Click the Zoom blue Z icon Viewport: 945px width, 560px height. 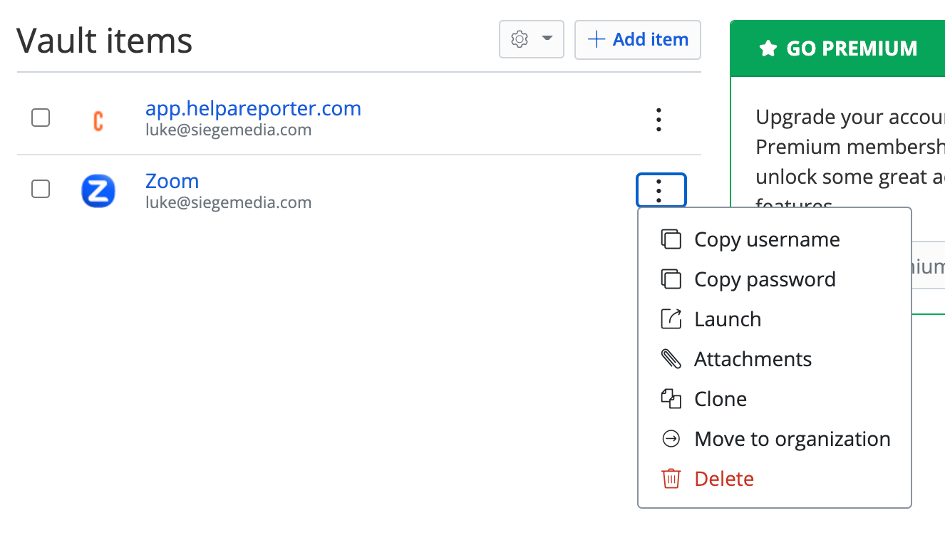pyautogui.click(x=98, y=191)
